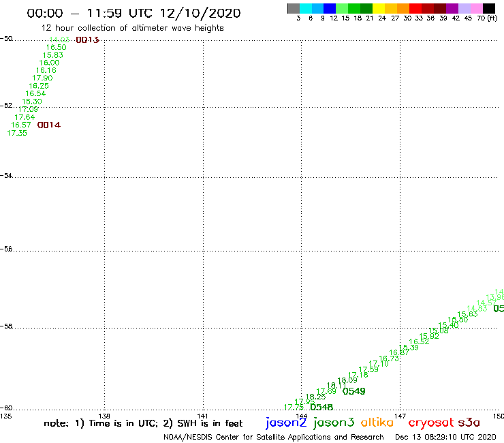
Task: Click the Dec 13 08:29:10 UTC timestamp
Action: point(446,437)
